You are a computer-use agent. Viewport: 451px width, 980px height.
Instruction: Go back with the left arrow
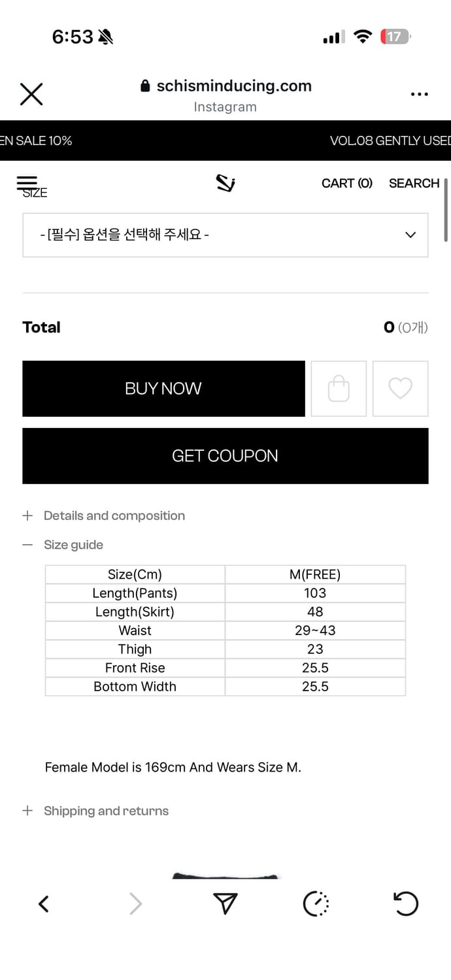pos(44,904)
